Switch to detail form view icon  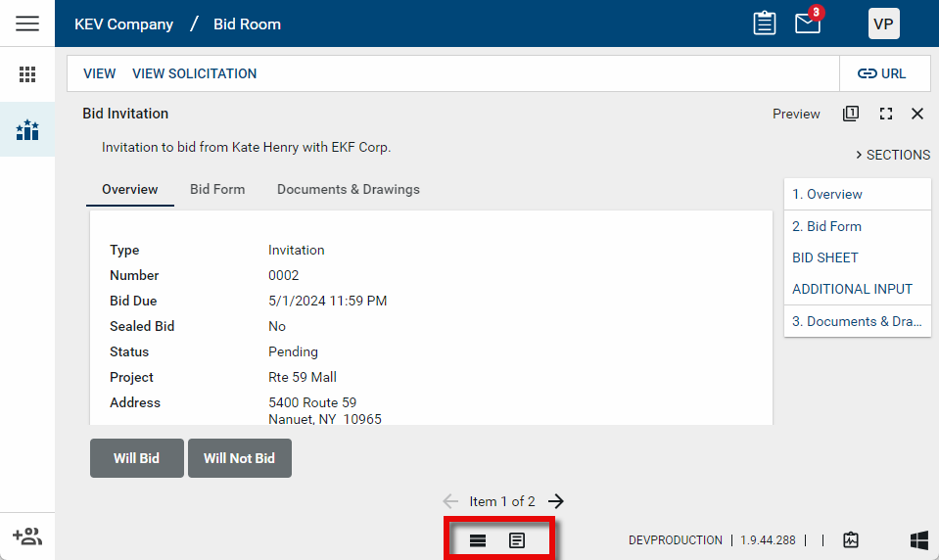(x=517, y=540)
